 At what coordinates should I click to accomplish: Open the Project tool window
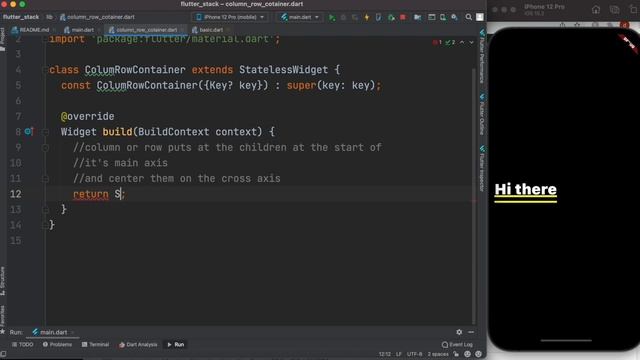click(x=2, y=40)
